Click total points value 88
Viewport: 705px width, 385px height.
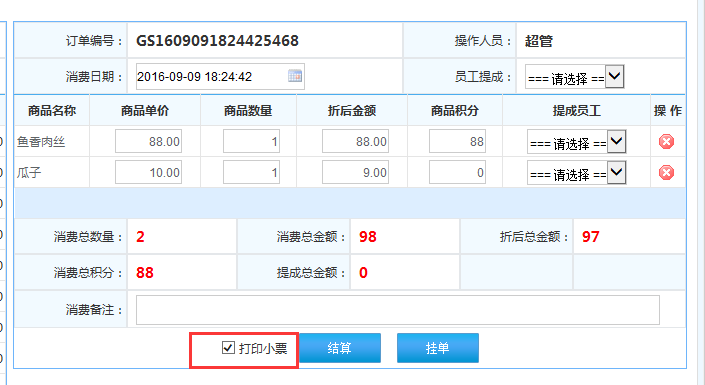click(145, 273)
